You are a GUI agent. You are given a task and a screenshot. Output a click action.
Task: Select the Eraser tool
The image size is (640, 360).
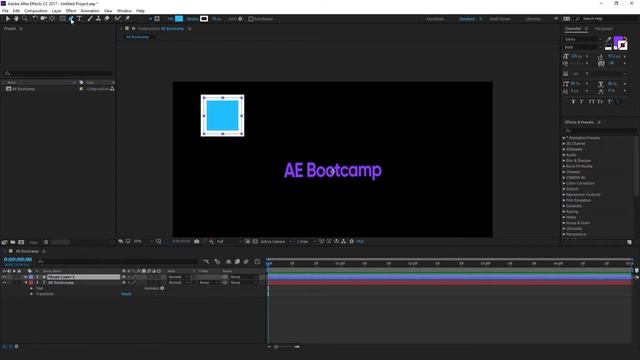[107, 19]
